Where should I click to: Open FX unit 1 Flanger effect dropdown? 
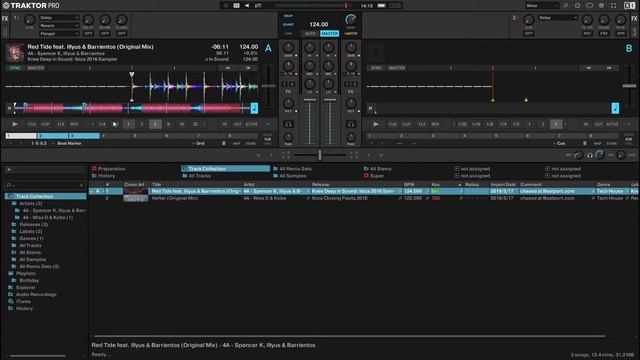[59, 33]
